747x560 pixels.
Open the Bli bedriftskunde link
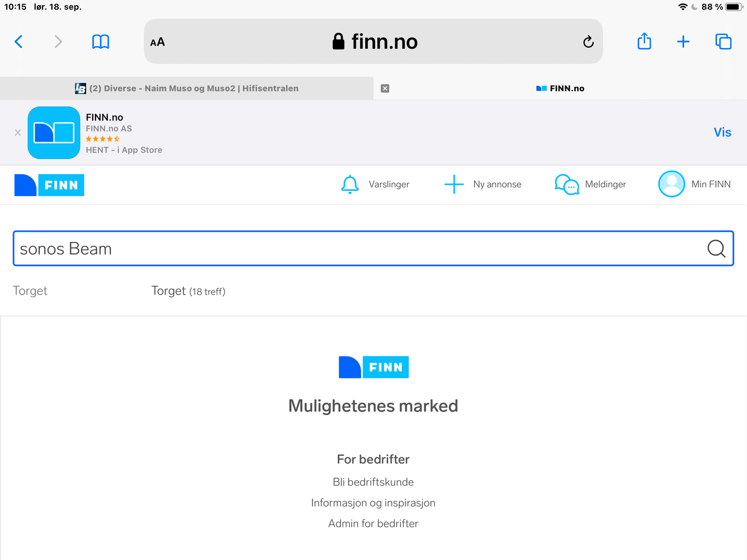[374, 482]
